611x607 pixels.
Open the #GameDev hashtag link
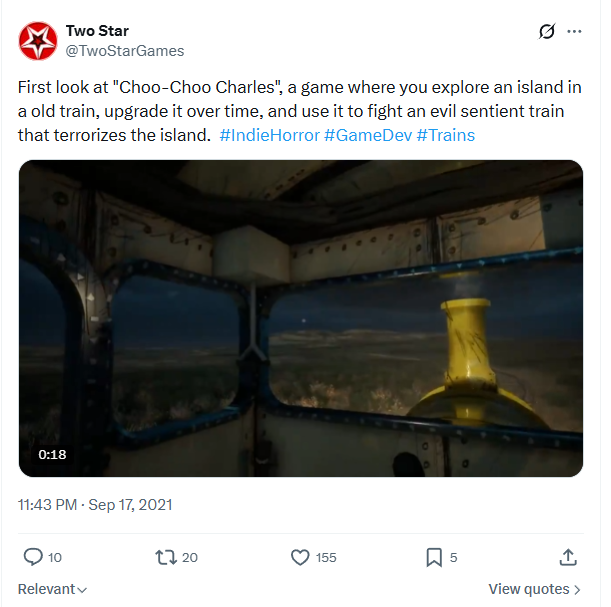367,135
